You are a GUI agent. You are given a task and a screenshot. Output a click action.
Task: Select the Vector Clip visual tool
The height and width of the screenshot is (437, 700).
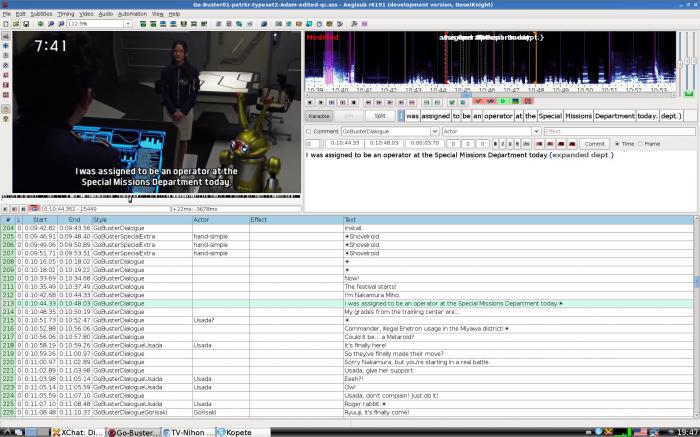[6, 95]
